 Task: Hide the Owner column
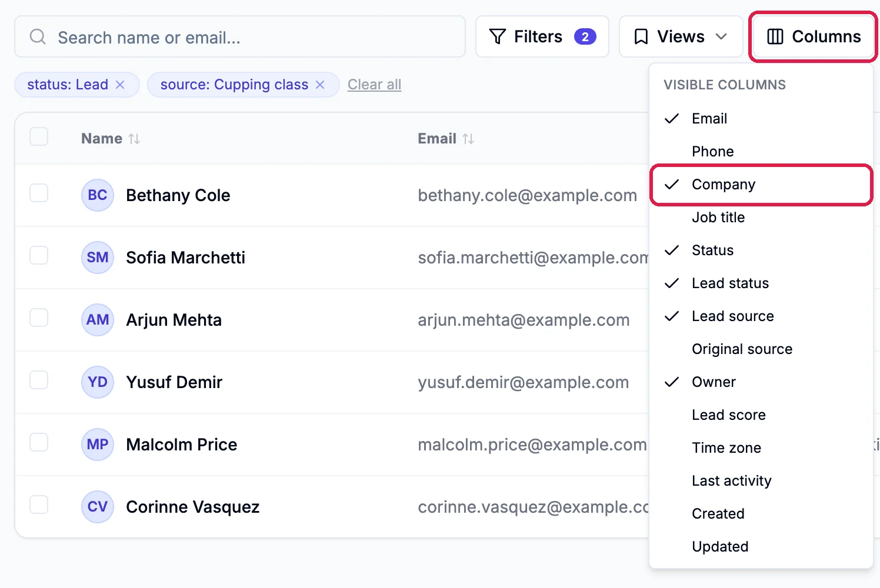click(761, 382)
